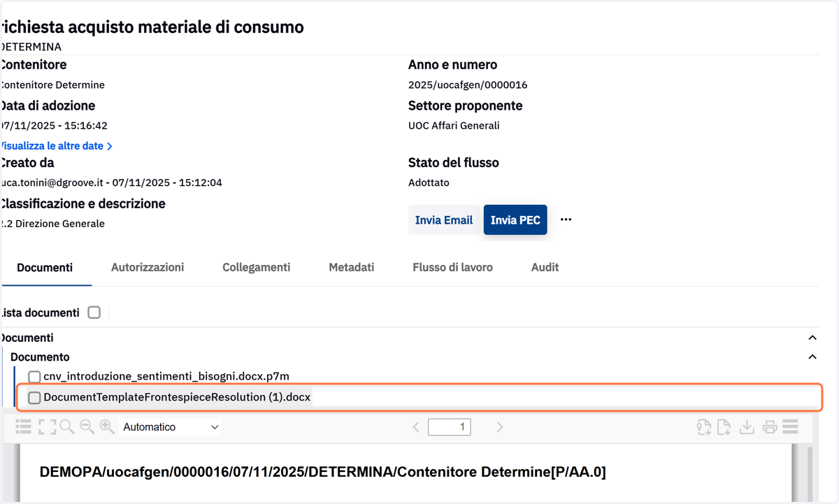Collapse the Documento subsection chevron

[x=812, y=357]
